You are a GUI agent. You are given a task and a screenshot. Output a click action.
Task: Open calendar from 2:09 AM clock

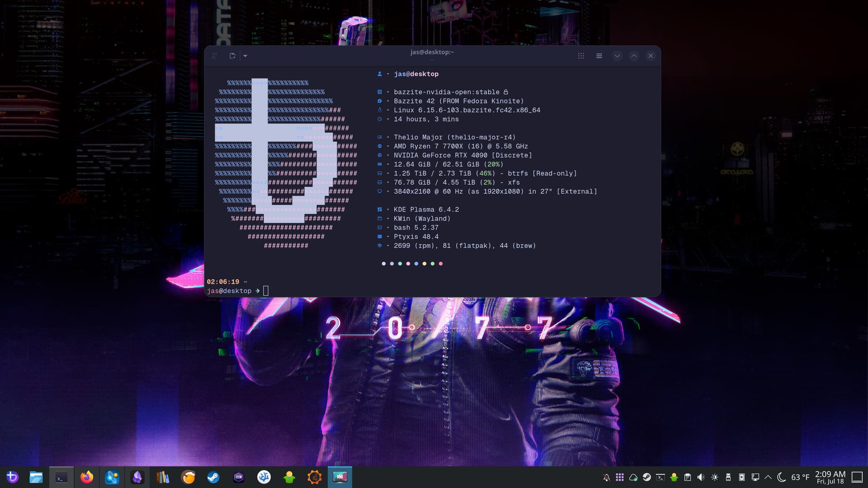coord(830,477)
